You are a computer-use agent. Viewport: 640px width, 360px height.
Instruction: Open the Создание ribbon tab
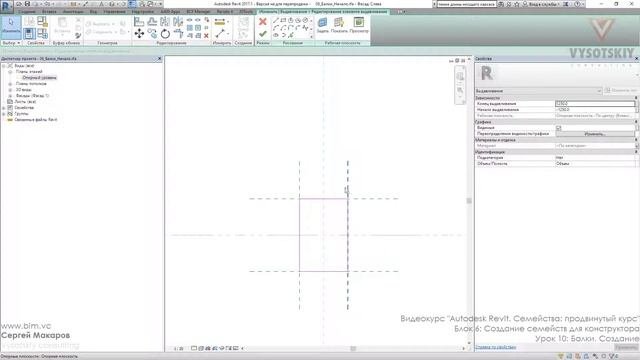[x=27, y=12]
